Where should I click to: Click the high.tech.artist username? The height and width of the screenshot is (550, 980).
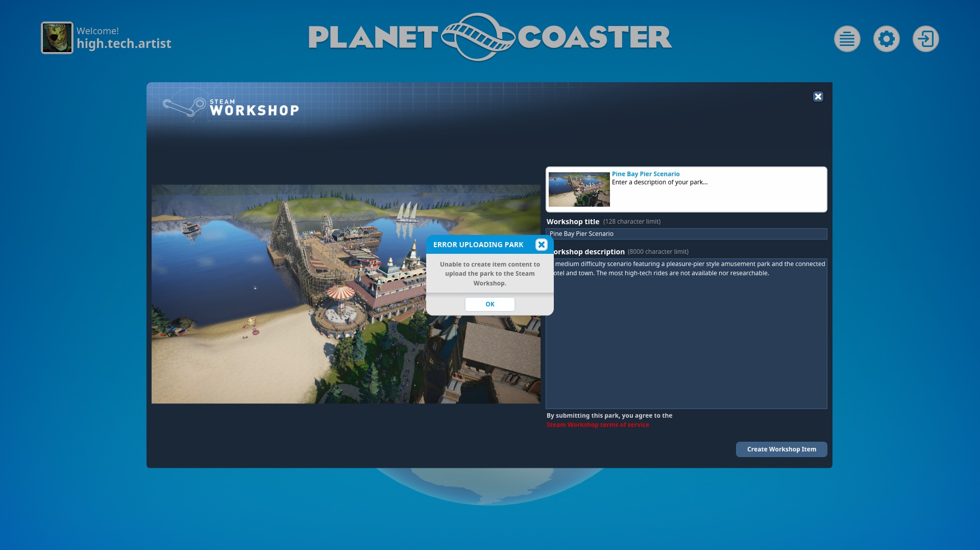click(x=124, y=44)
